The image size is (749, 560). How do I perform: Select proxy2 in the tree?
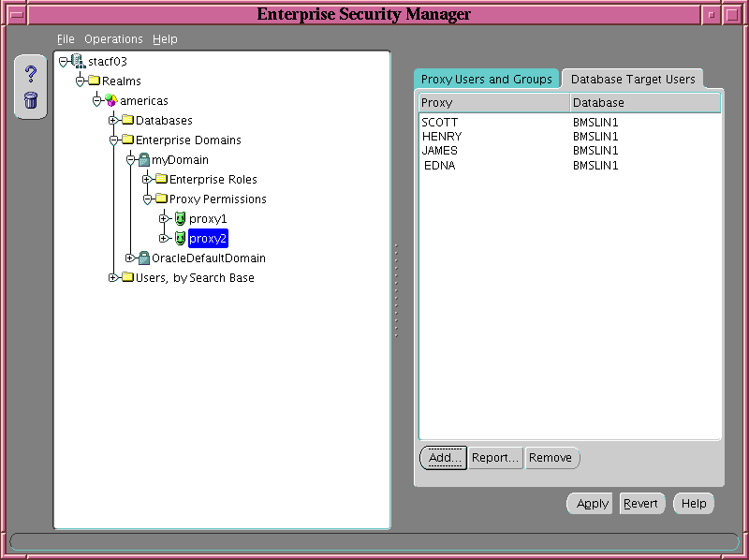(x=208, y=239)
